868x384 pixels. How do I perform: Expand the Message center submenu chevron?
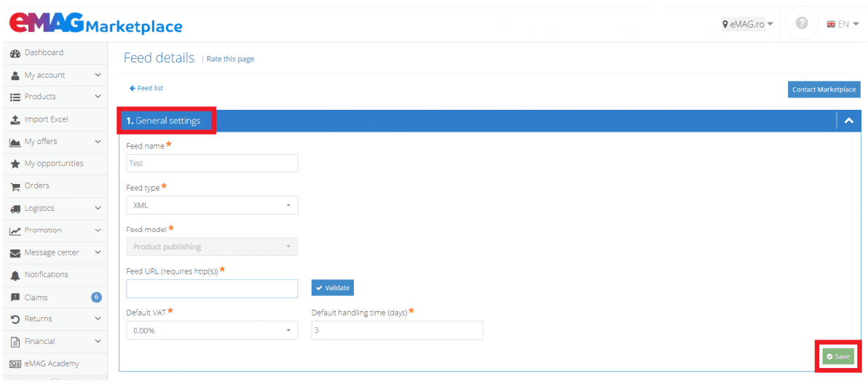click(98, 252)
